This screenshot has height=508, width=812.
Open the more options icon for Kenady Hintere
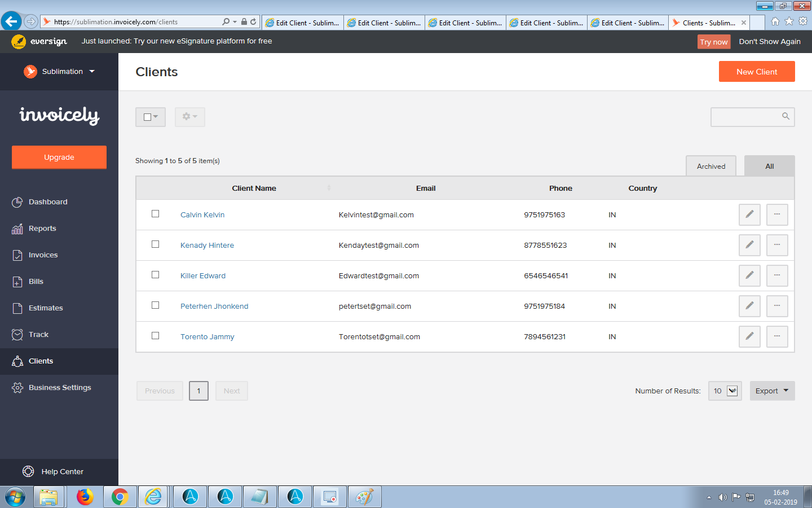pyautogui.click(x=776, y=245)
